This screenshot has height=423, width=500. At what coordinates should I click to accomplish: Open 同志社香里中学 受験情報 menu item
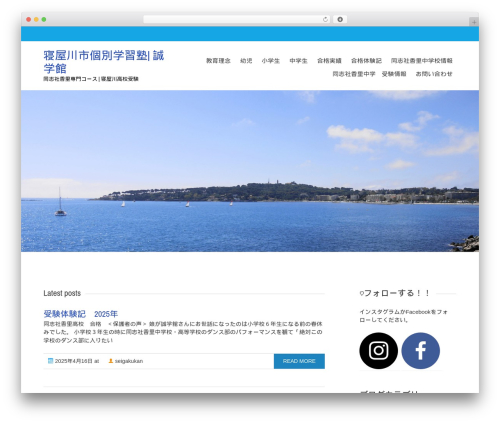[369, 74]
